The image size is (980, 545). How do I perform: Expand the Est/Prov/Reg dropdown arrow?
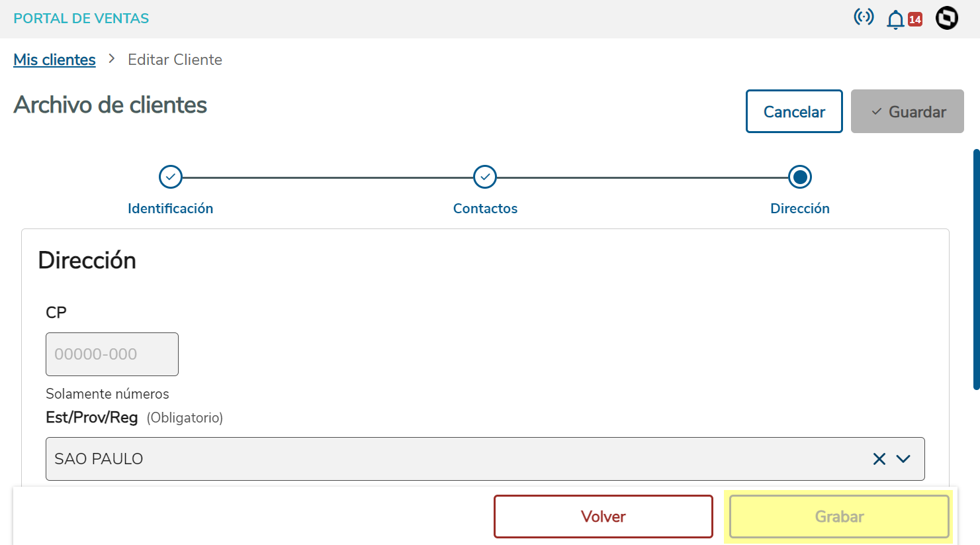coord(903,459)
